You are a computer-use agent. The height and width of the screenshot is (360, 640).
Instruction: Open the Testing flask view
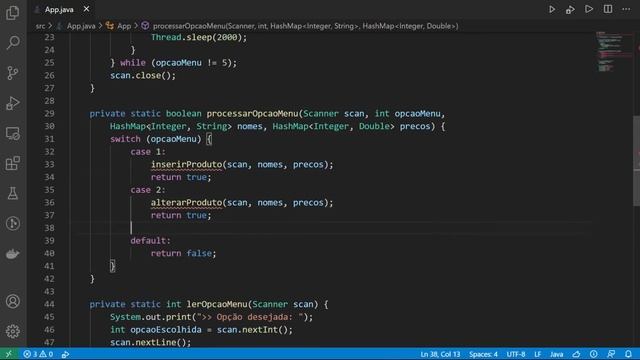13,193
